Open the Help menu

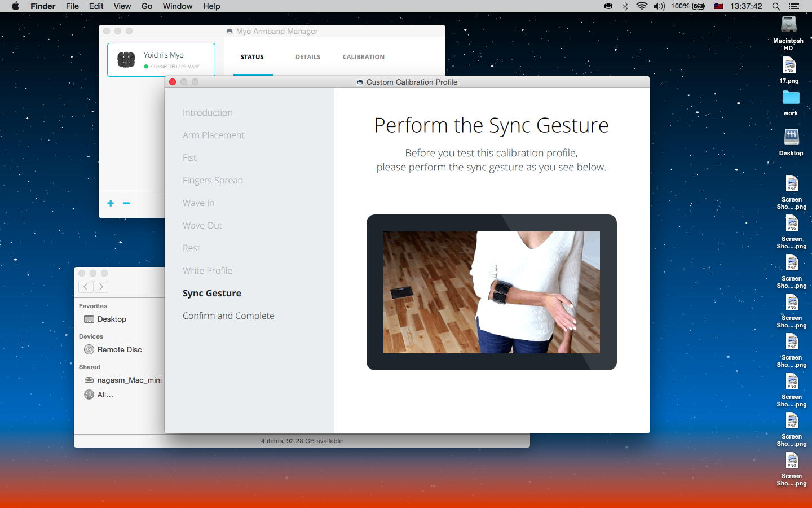[211, 6]
